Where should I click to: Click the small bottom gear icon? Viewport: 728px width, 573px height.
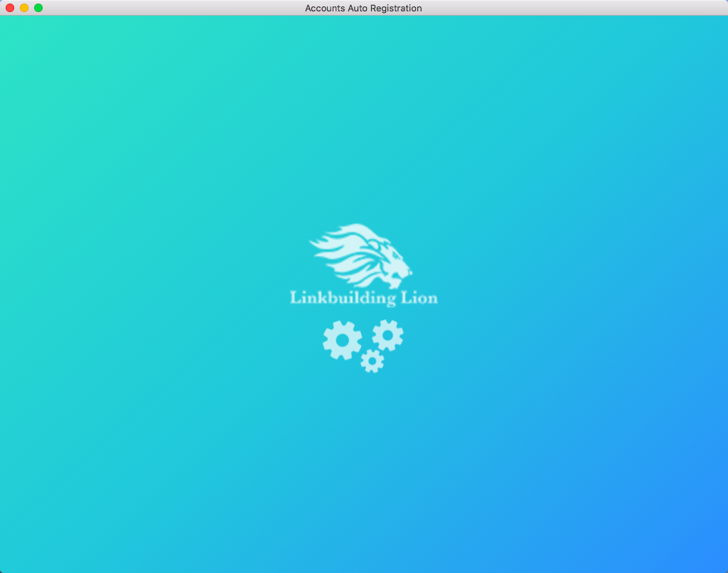click(372, 361)
